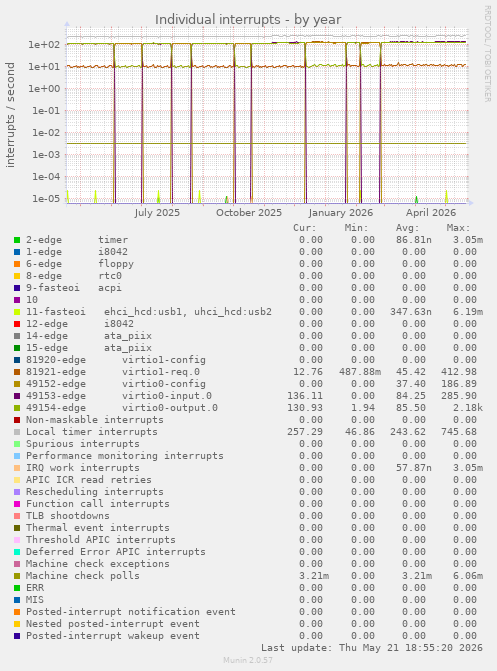This screenshot has width=497, height=671.
Task: Click the January 2026 axis label
Action: [340, 213]
